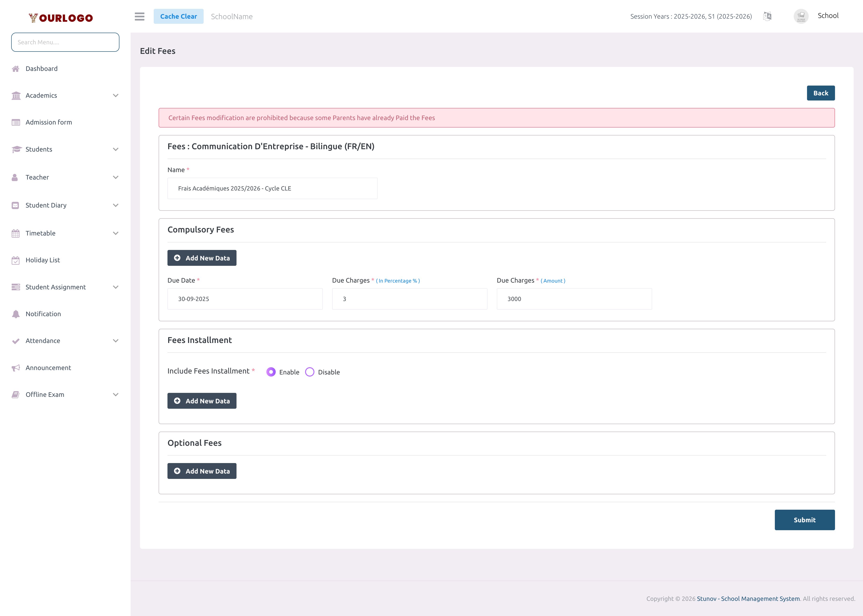Click the School profile avatar in the header

(801, 16)
